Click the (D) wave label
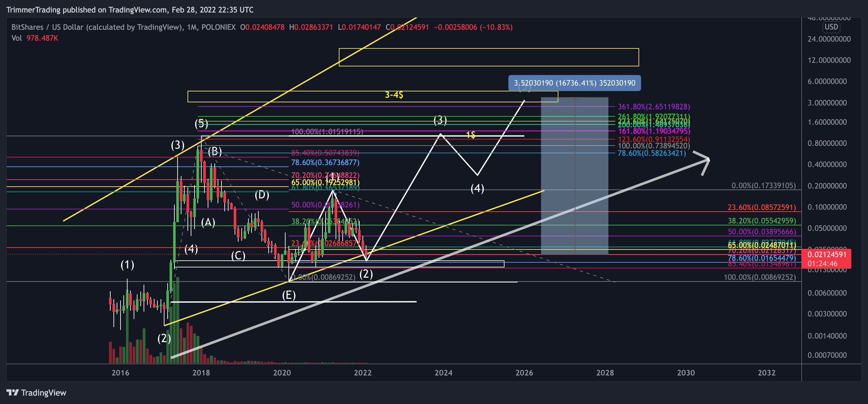The image size is (868, 404). click(262, 194)
